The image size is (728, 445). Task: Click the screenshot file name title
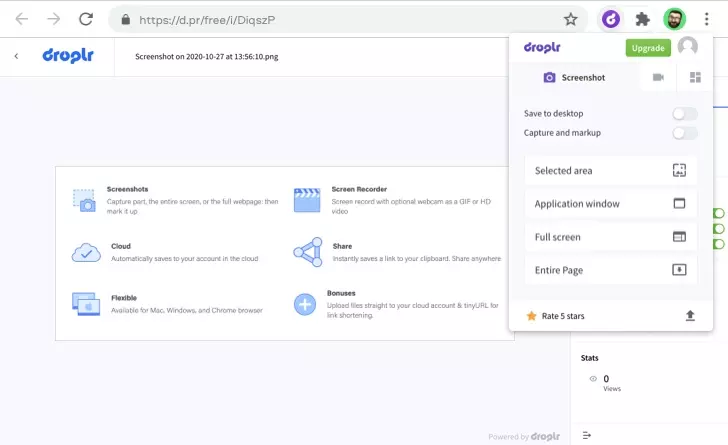tap(207, 57)
